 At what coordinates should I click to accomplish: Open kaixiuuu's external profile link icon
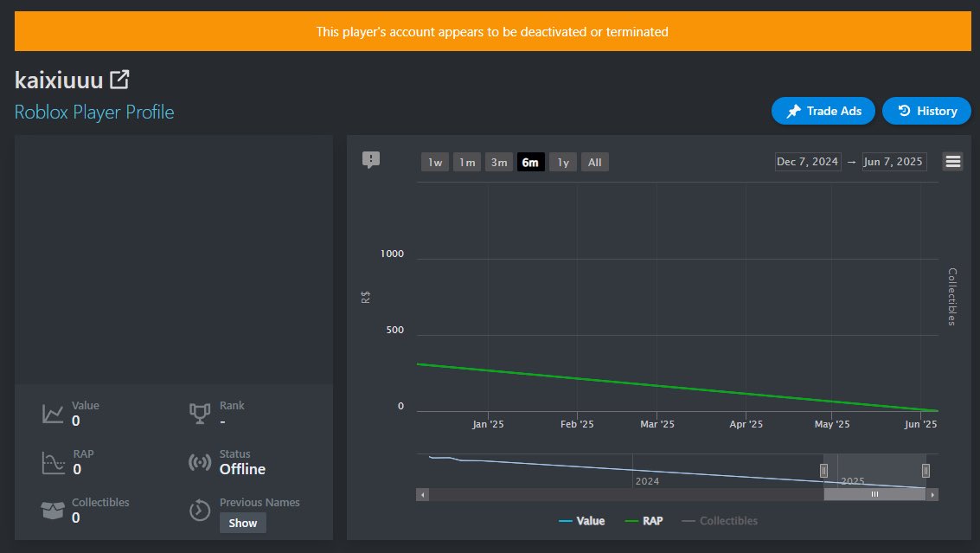(x=119, y=80)
